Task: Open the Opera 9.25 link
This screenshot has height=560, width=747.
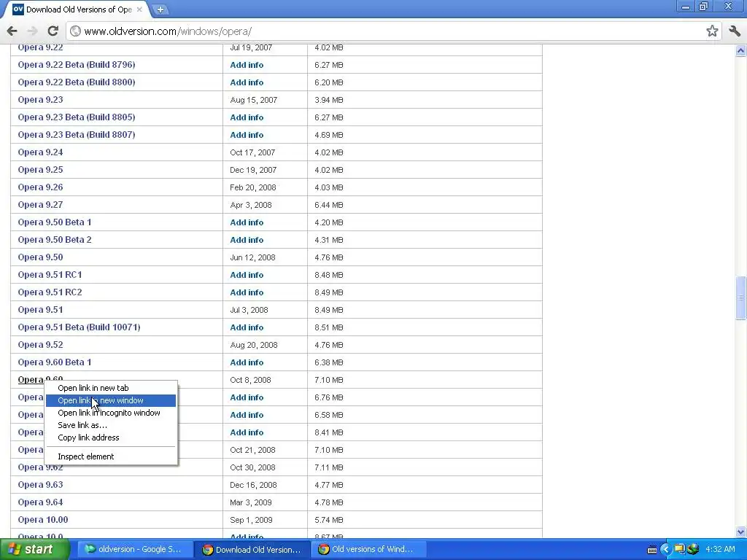Action: tap(41, 169)
